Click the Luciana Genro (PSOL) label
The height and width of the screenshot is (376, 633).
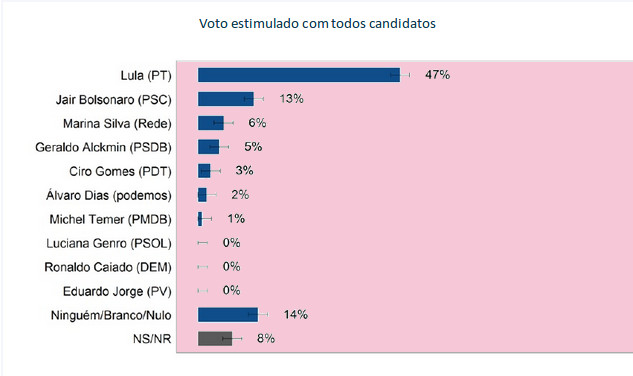109,243
